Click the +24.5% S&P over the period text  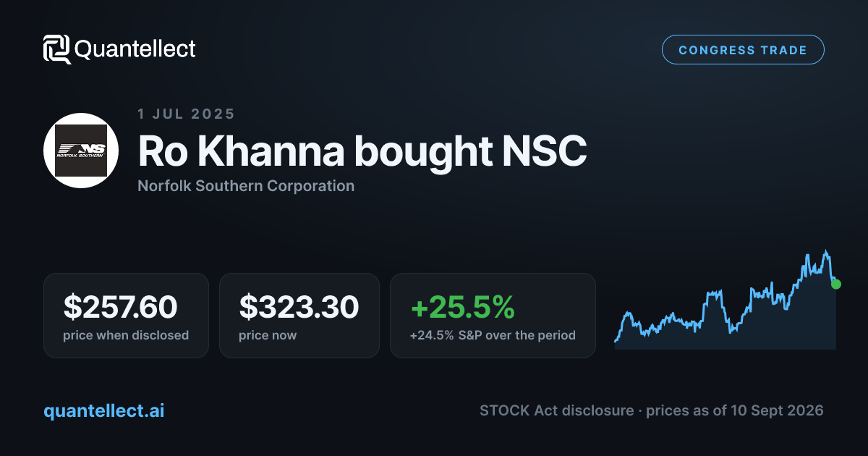pos(493,335)
